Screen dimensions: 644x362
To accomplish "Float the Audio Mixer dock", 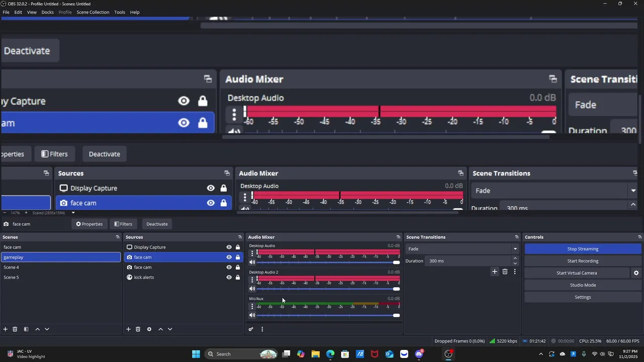I will point(398,237).
